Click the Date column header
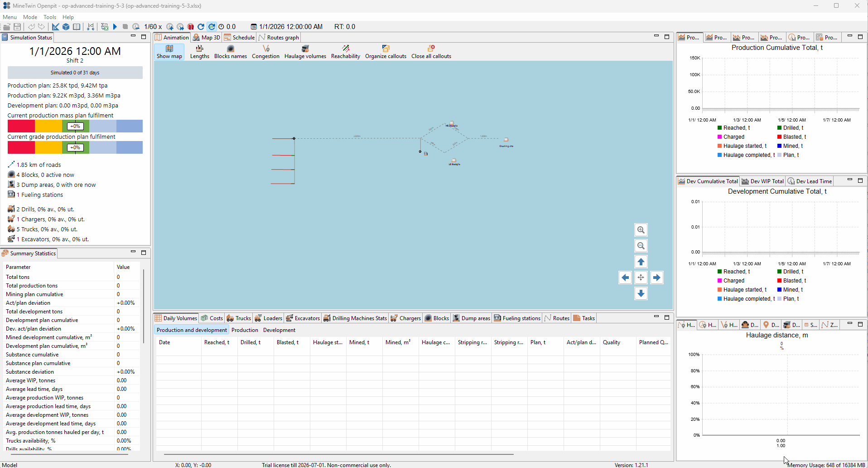This screenshot has width=868, height=468. click(x=178, y=342)
